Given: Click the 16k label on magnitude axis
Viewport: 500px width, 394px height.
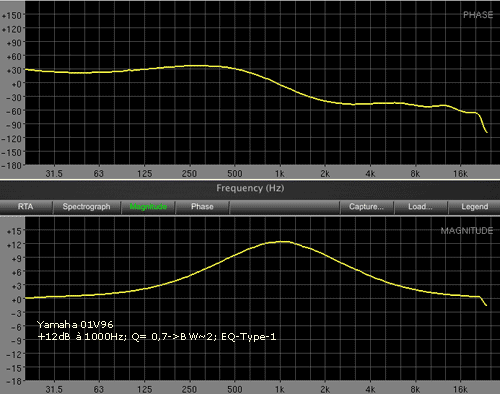Looking at the screenshot, I should [460, 389].
